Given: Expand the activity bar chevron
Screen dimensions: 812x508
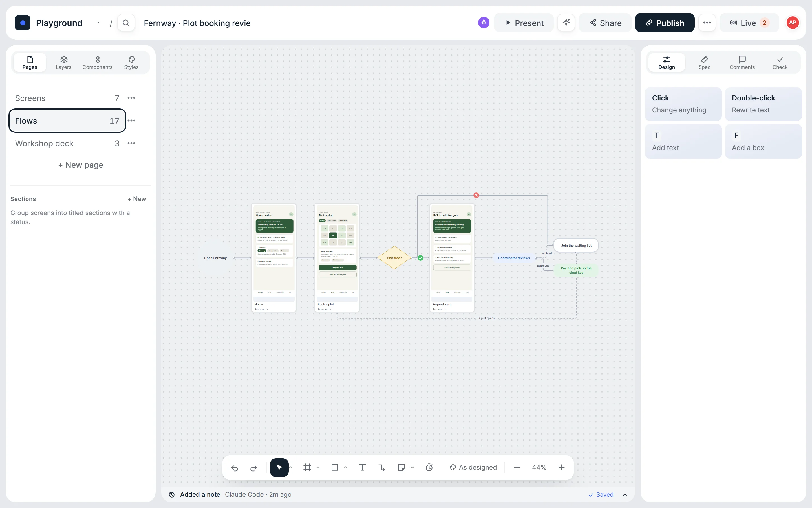Looking at the screenshot, I should coord(625,494).
